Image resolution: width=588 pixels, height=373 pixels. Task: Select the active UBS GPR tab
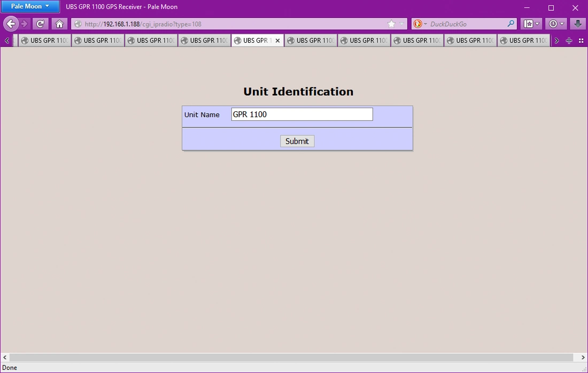tap(257, 41)
